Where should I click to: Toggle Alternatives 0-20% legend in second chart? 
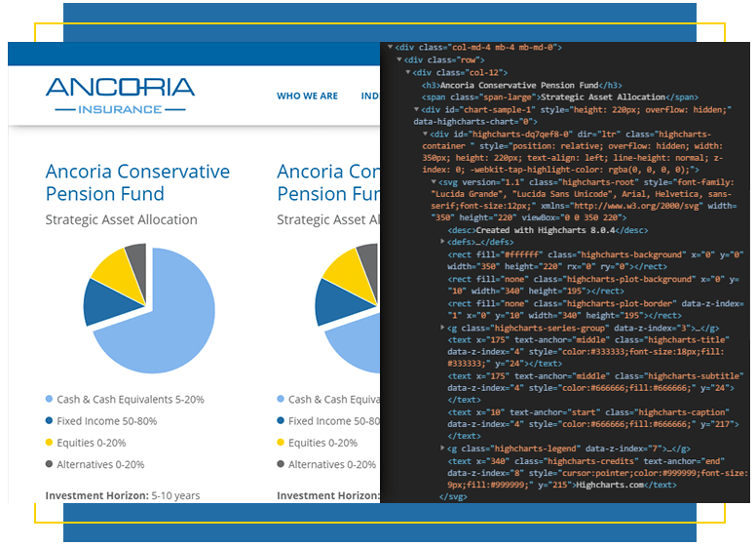[x=326, y=464]
